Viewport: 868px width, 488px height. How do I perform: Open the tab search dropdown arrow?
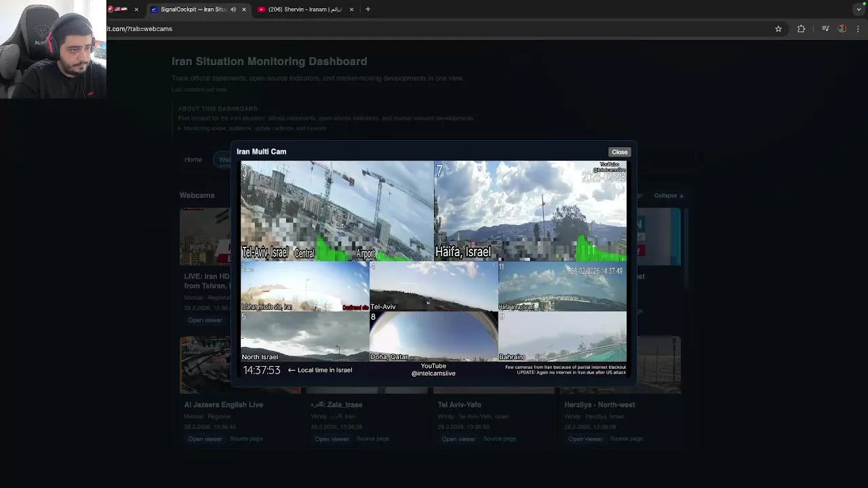tap(859, 9)
